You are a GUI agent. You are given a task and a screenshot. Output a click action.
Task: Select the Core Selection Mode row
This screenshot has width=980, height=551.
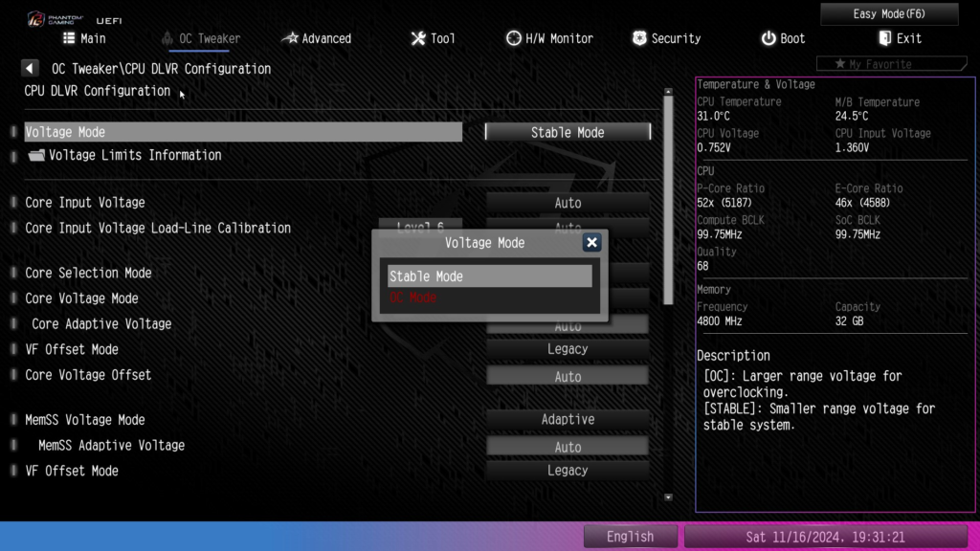click(88, 273)
